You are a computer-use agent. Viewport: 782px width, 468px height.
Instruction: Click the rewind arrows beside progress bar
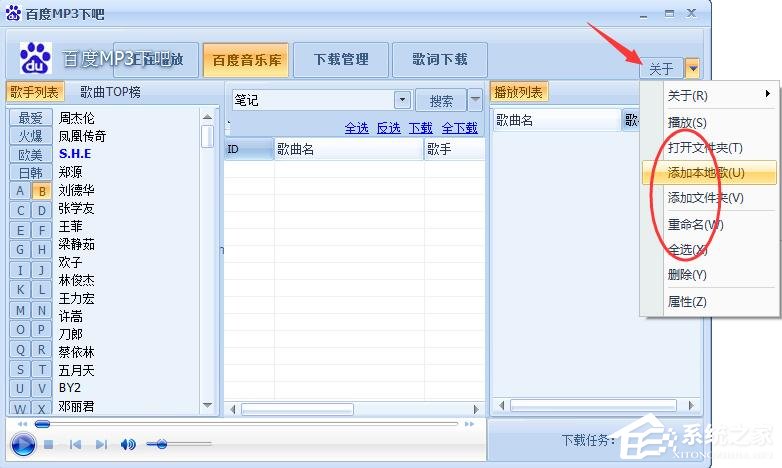click(x=22, y=424)
